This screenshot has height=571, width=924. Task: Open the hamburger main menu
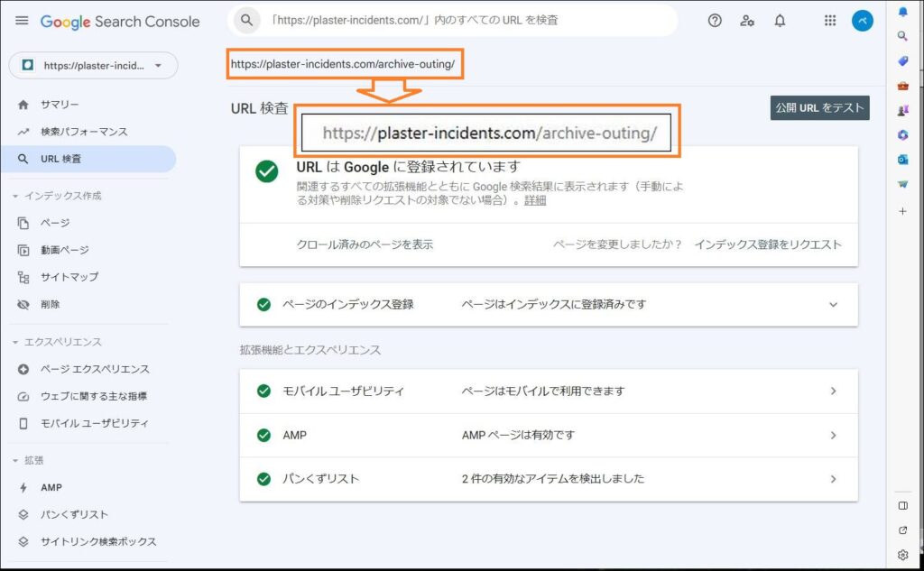(x=22, y=21)
